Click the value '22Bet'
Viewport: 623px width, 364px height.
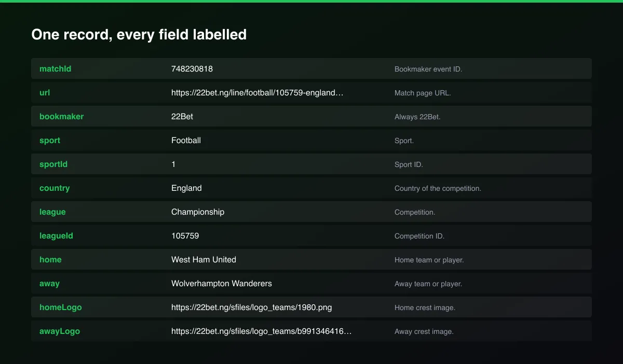pyautogui.click(x=182, y=116)
